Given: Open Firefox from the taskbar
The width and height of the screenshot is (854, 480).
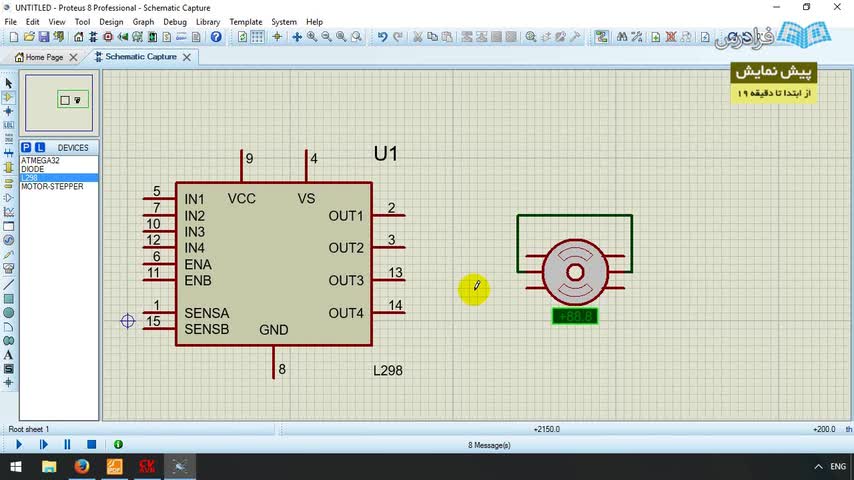Looking at the screenshot, I should click(x=82, y=466).
